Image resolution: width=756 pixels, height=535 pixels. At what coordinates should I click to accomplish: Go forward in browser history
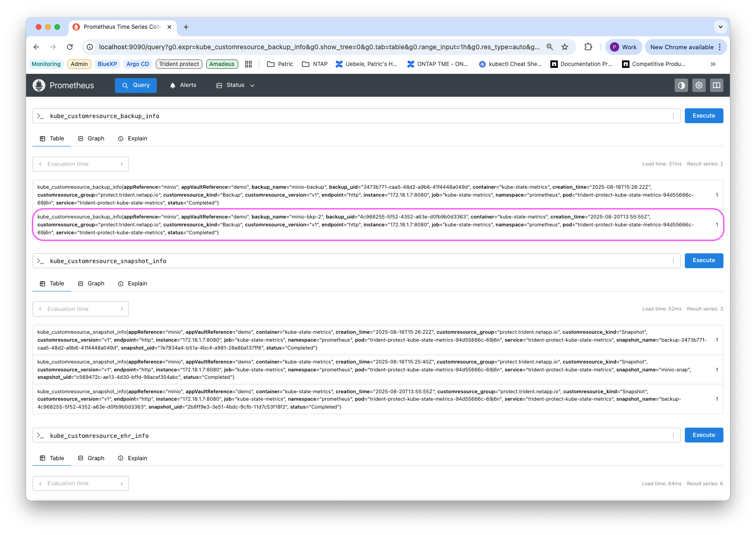pos(53,47)
